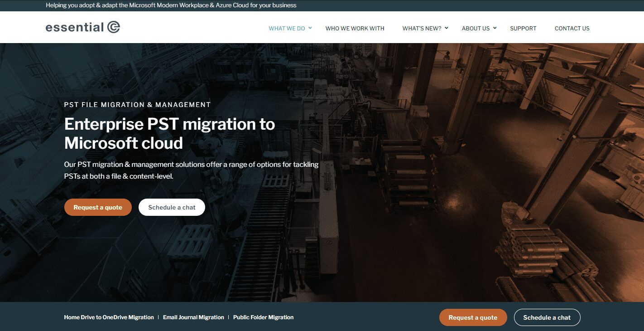
Task: Click the circular 'e' icon in the logo
Action: pos(114,27)
